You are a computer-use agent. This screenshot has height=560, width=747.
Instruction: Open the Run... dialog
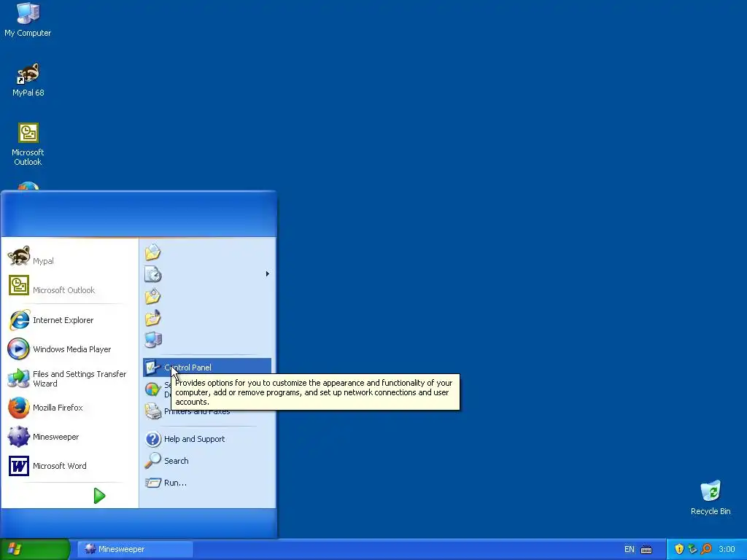(x=207, y=483)
